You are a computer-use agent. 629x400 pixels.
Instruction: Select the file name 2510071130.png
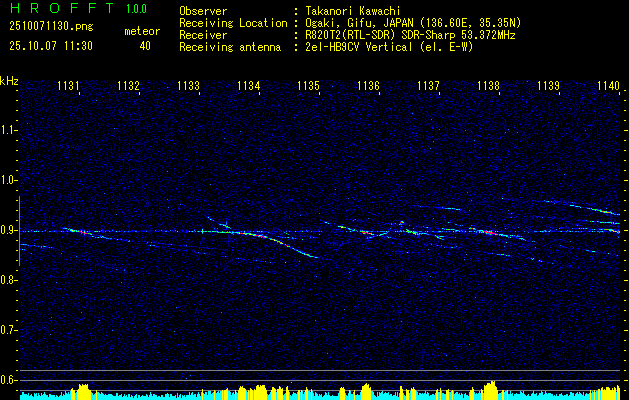point(51,27)
